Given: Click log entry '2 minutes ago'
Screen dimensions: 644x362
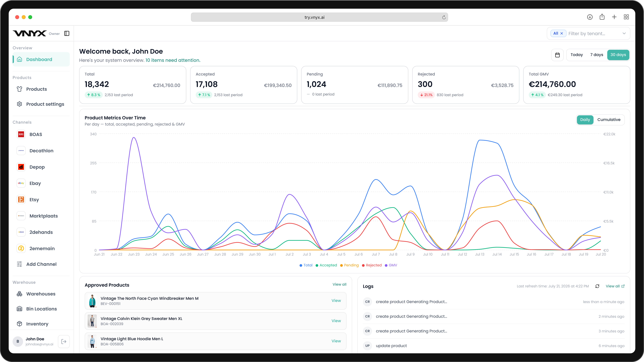Looking at the screenshot, I should [493, 317].
